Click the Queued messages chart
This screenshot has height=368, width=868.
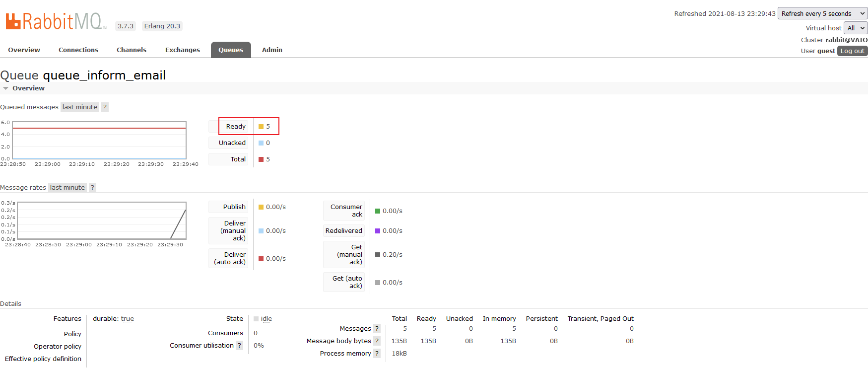click(x=99, y=141)
